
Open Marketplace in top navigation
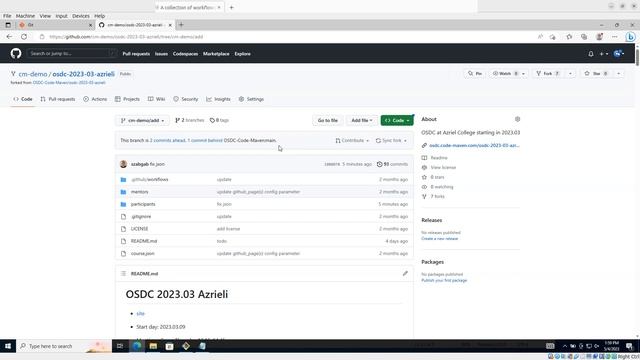(x=216, y=54)
